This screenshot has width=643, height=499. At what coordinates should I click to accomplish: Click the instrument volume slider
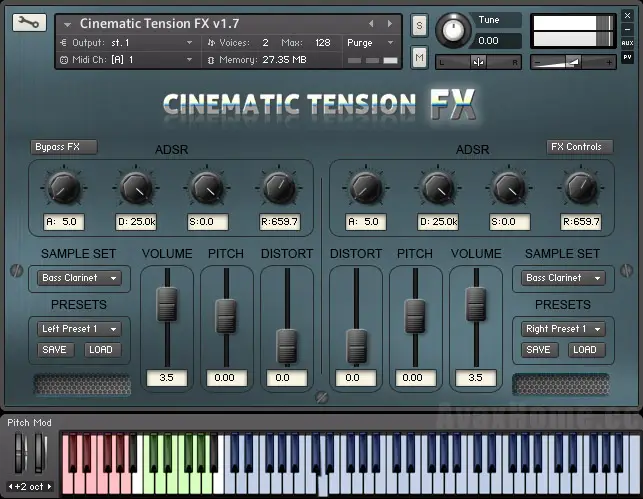573,62
